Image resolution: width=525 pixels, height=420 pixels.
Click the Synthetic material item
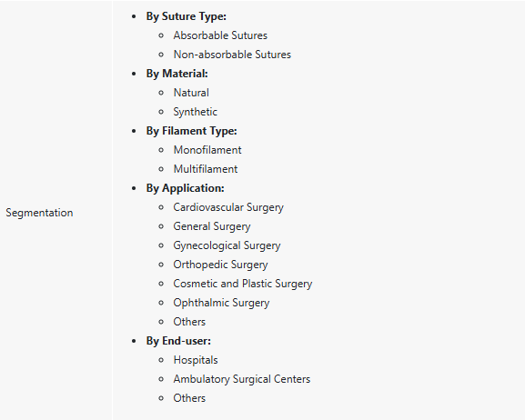[196, 112]
